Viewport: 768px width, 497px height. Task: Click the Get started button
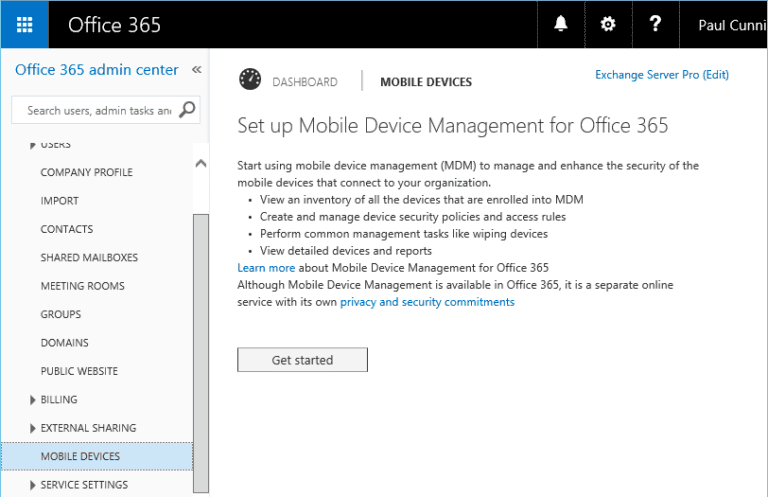click(302, 360)
